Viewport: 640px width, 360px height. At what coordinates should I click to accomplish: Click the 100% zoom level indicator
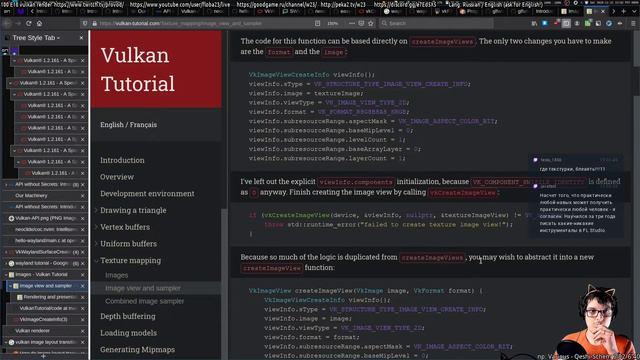click(x=333, y=23)
